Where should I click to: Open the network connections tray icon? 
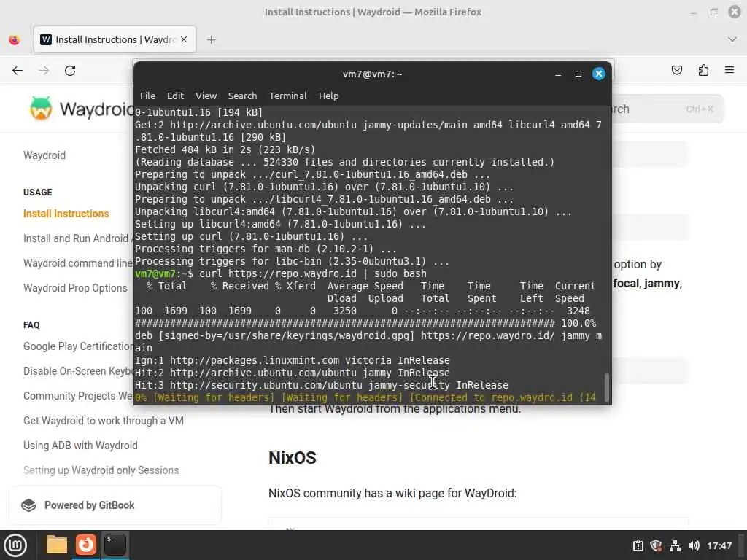coord(675,545)
